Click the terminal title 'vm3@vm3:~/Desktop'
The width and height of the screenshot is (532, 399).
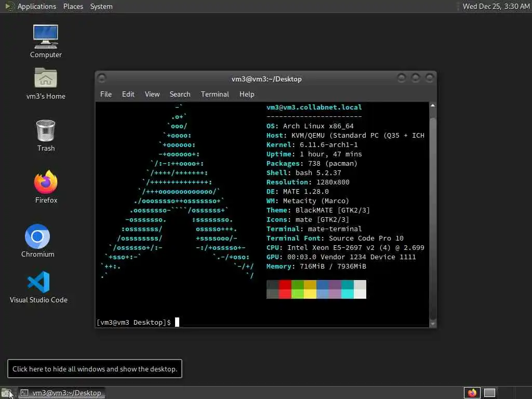click(267, 79)
